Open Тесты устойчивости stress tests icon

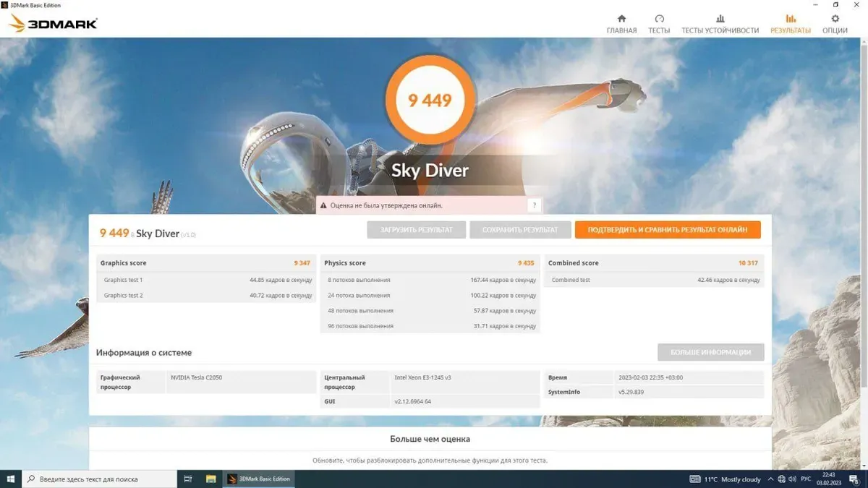[x=720, y=19]
